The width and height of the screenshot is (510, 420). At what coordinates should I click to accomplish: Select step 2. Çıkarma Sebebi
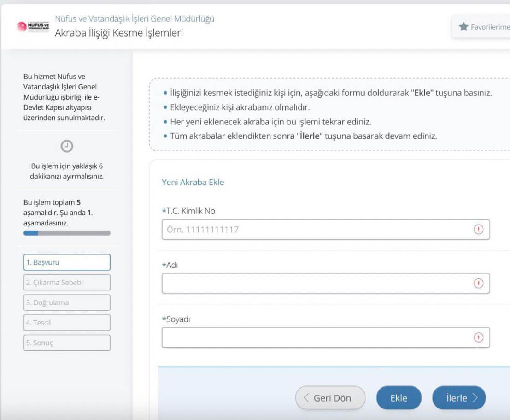(x=67, y=283)
